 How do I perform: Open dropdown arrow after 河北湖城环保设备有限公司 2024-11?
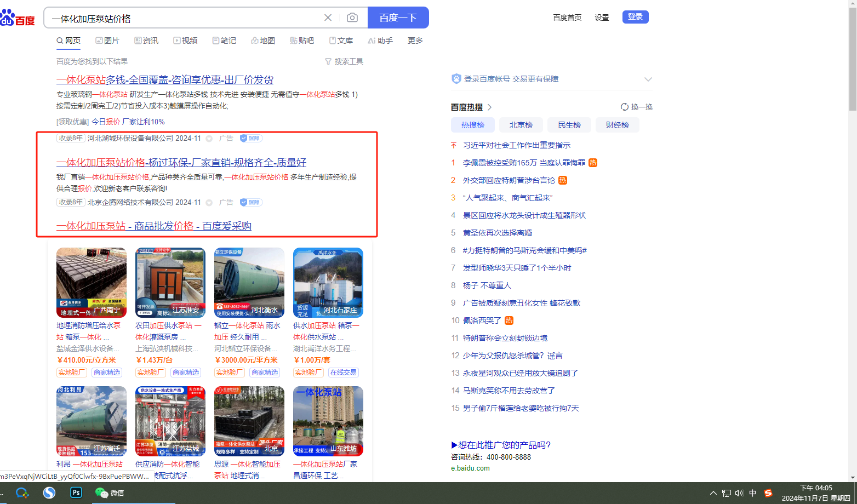pos(209,139)
